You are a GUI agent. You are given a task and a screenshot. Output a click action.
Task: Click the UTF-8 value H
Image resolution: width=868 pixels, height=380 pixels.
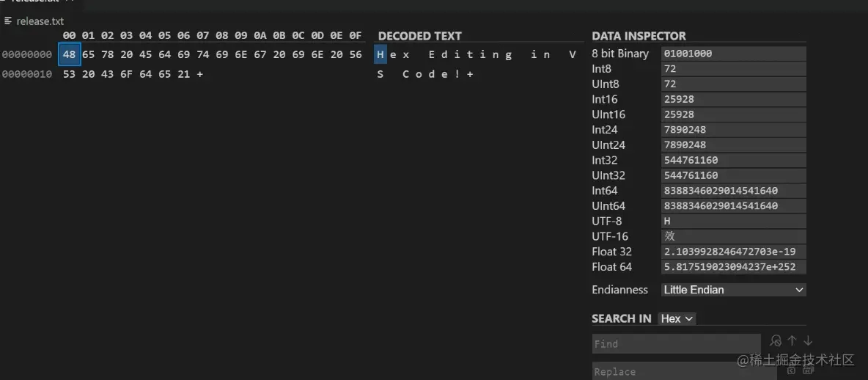click(x=734, y=222)
